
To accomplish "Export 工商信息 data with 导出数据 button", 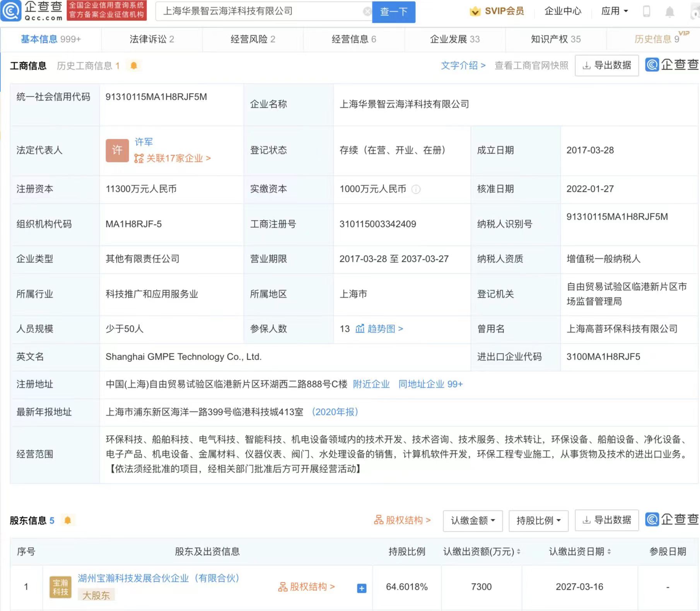I will pyautogui.click(x=606, y=65).
